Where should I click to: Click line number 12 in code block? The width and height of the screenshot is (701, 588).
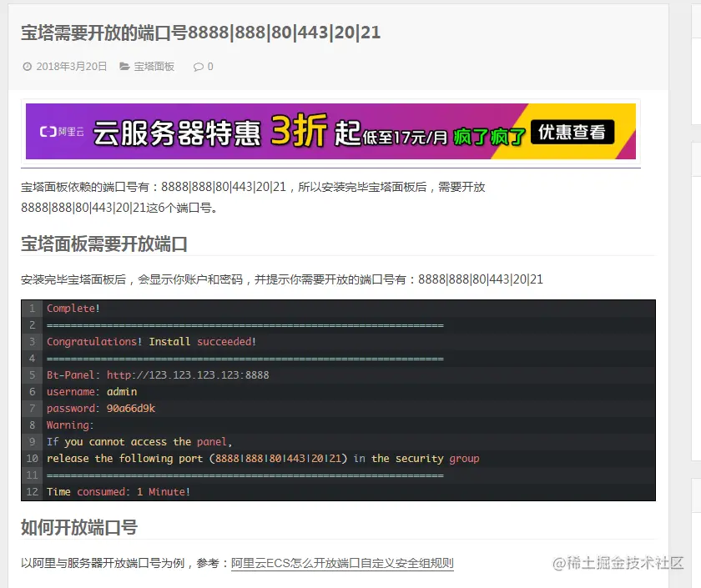[33, 492]
